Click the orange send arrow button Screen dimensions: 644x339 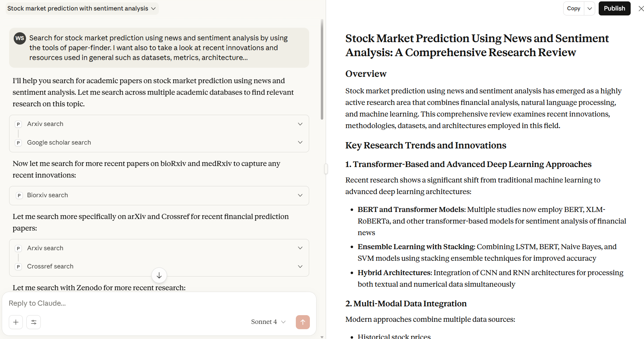click(303, 322)
